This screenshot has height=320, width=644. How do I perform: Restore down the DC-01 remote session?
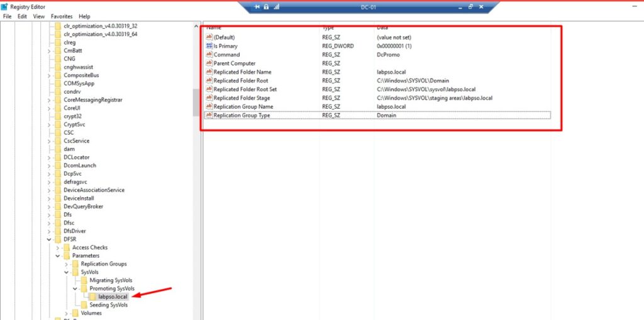pyautogui.click(x=470, y=7)
